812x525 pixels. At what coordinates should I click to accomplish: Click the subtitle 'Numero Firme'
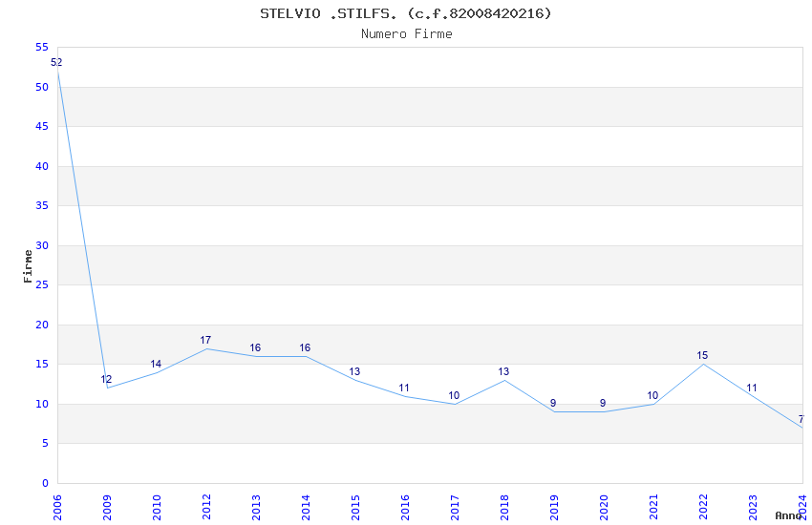point(407,34)
